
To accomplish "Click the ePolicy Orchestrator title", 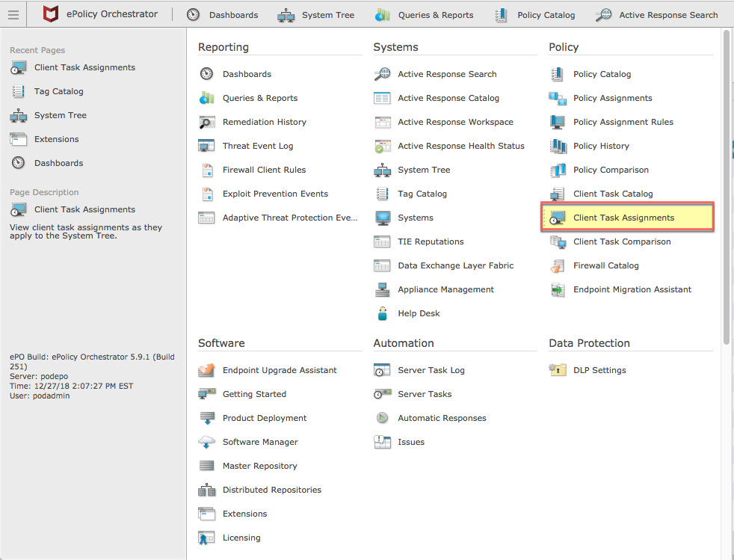I will coord(112,14).
